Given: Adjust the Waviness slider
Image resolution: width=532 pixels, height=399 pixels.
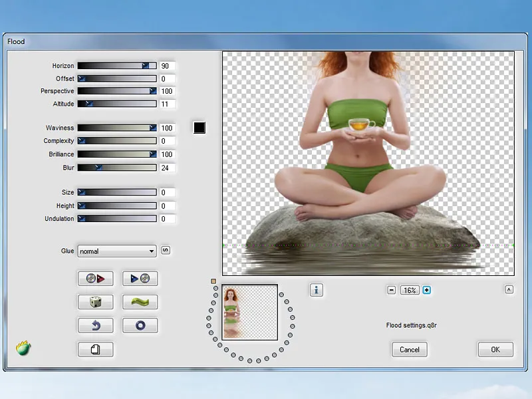Looking at the screenshot, I should tap(117, 128).
